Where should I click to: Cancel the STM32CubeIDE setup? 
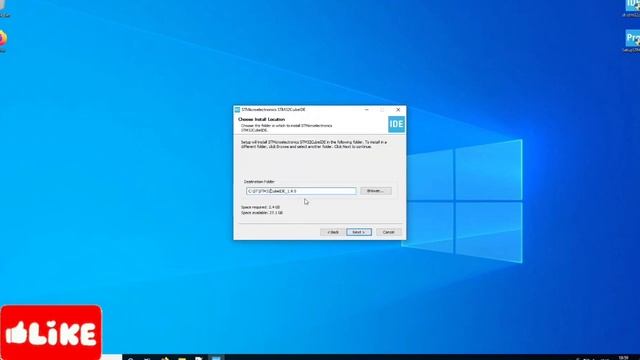[388, 232]
